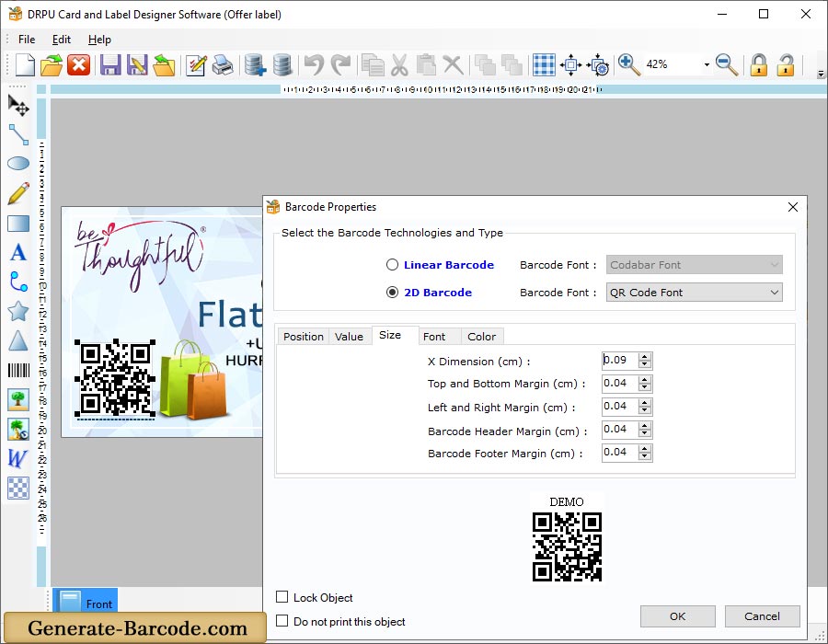Select the Star shape tool
Image resolution: width=828 pixels, height=644 pixels.
tap(18, 312)
